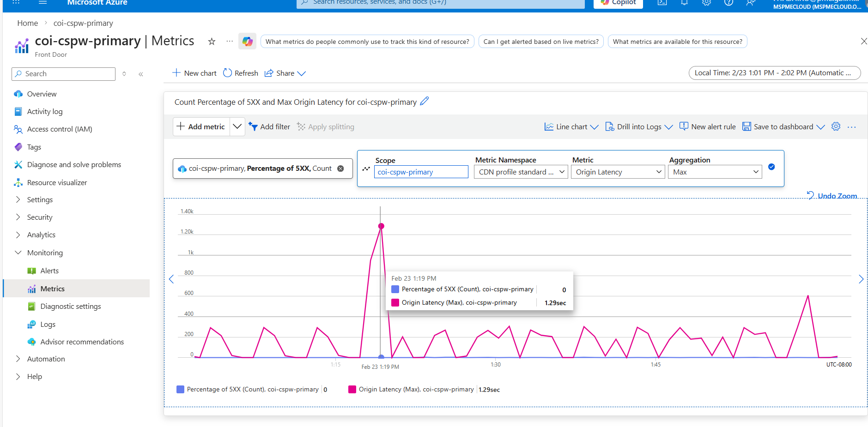This screenshot has width=868, height=427.
Task: Confirm the metric with the blue checkmark
Action: [771, 167]
